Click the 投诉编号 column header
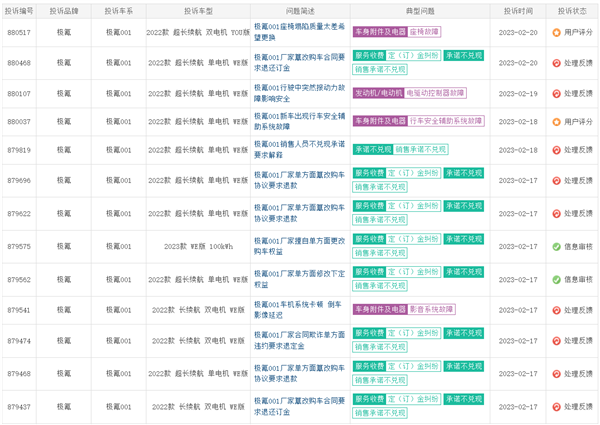Image resolution: width=600 pixels, height=425 pixels. (x=19, y=10)
